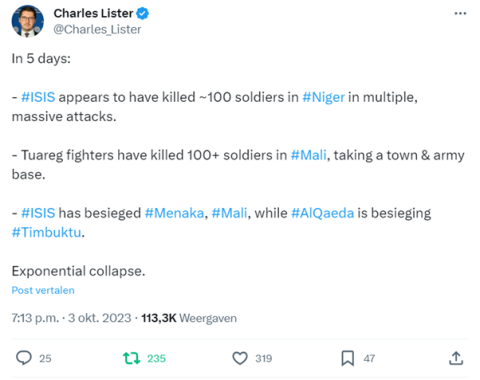
Task: Click the 7:13 p.m. 3 okt. 2023 timestamp
Action: (71, 318)
